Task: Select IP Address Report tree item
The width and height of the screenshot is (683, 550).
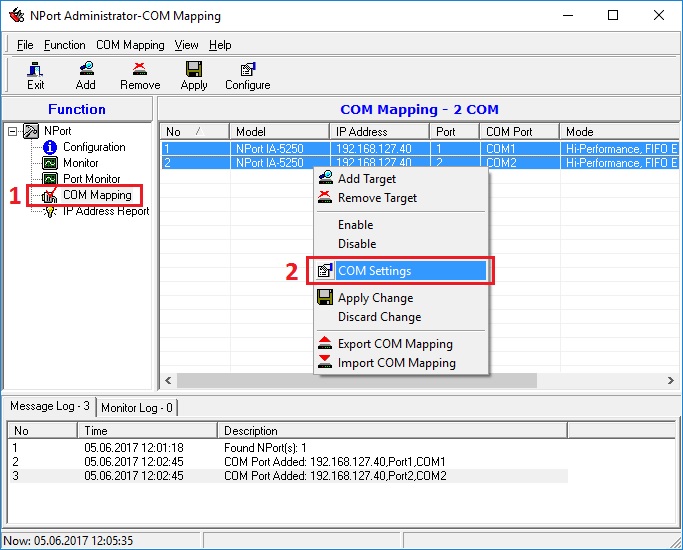Action: click(x=105, y=211)
